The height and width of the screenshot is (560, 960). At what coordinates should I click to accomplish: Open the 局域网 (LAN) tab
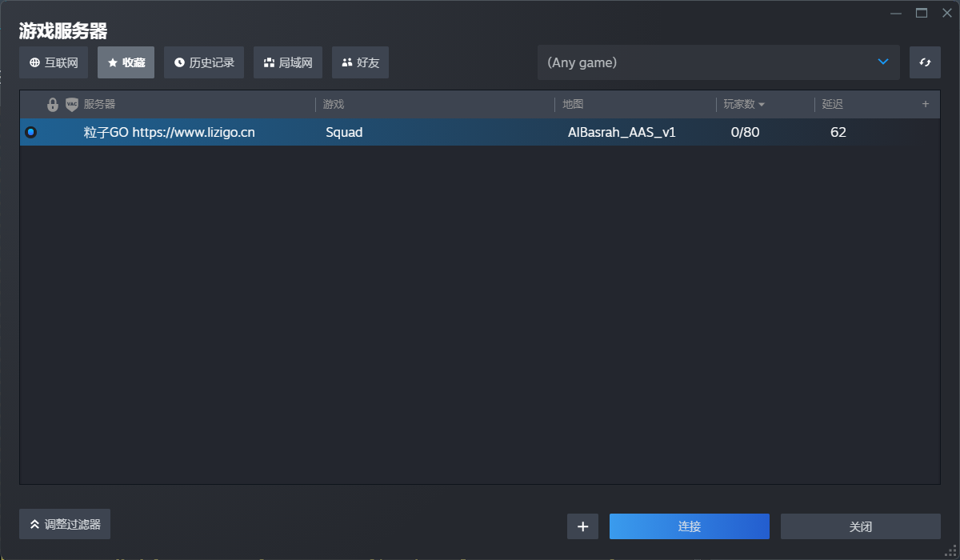click(288, 62)
